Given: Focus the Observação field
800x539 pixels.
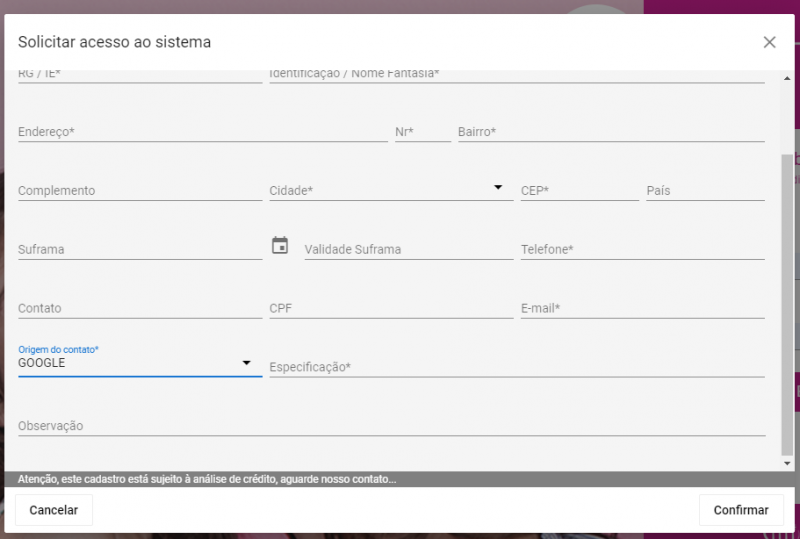Looking at the screenshot, I should click(391, 427).
